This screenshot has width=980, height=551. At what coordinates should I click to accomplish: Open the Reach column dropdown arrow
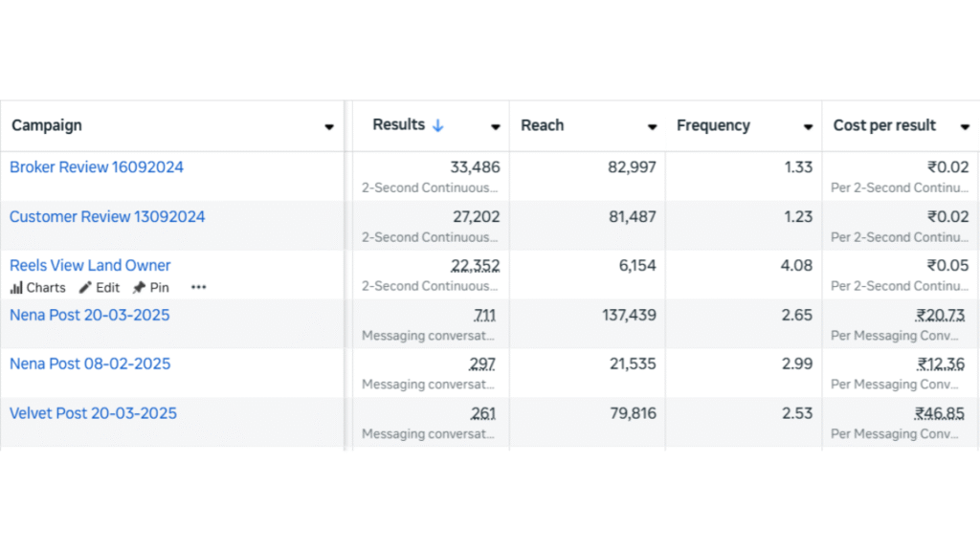click(652, 127)
